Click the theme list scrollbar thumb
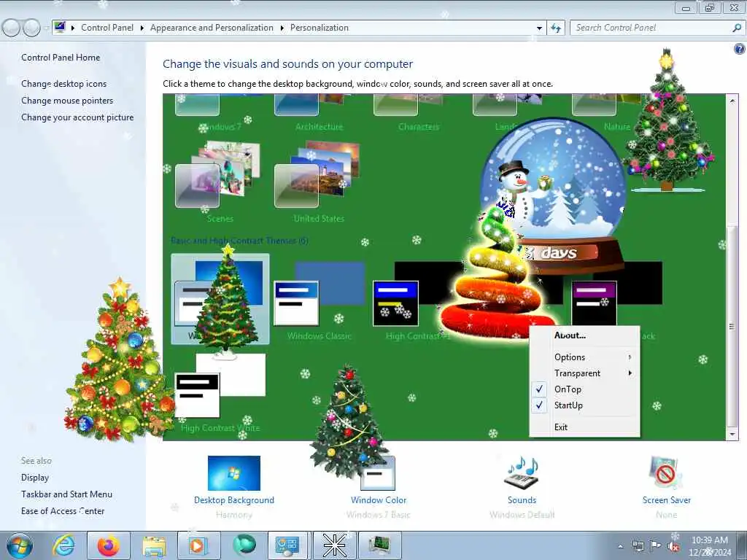Screen dimensions: 747x560 [732, 326]
